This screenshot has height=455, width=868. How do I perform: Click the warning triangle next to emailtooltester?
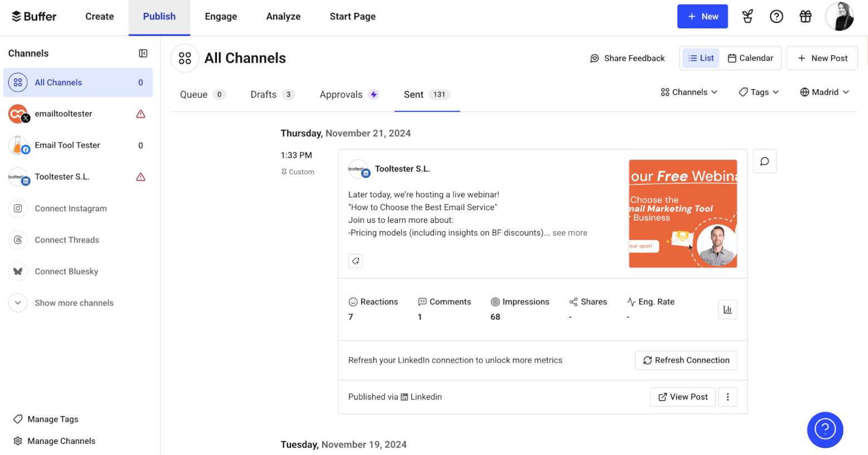click(140, 114)
